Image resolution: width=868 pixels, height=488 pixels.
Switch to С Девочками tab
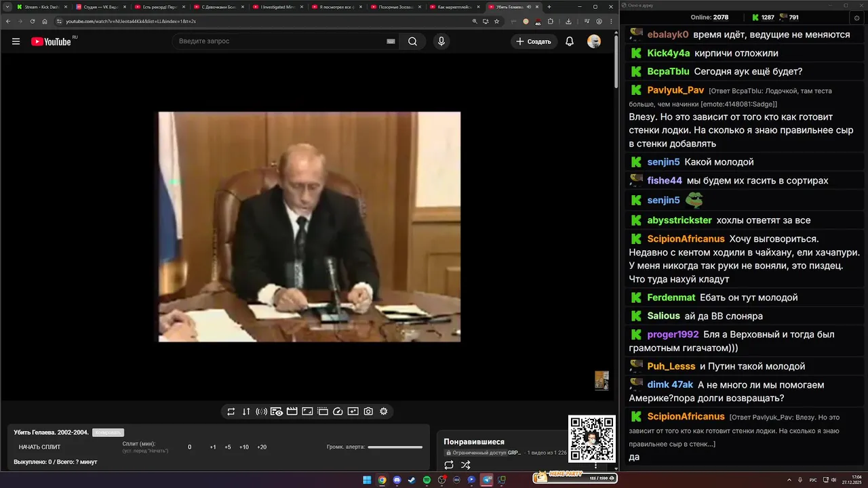pos(218,7)
